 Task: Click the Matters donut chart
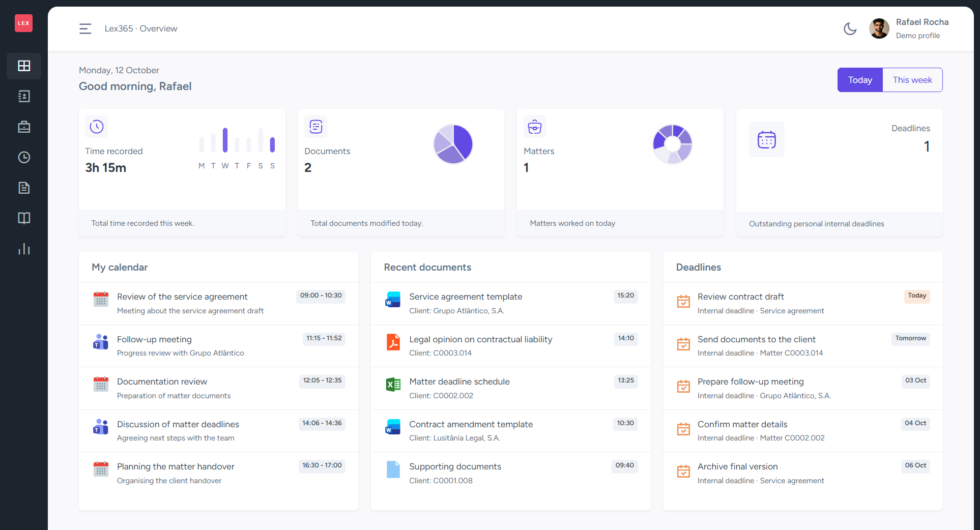pyautogui.click(x=672, y=144)
